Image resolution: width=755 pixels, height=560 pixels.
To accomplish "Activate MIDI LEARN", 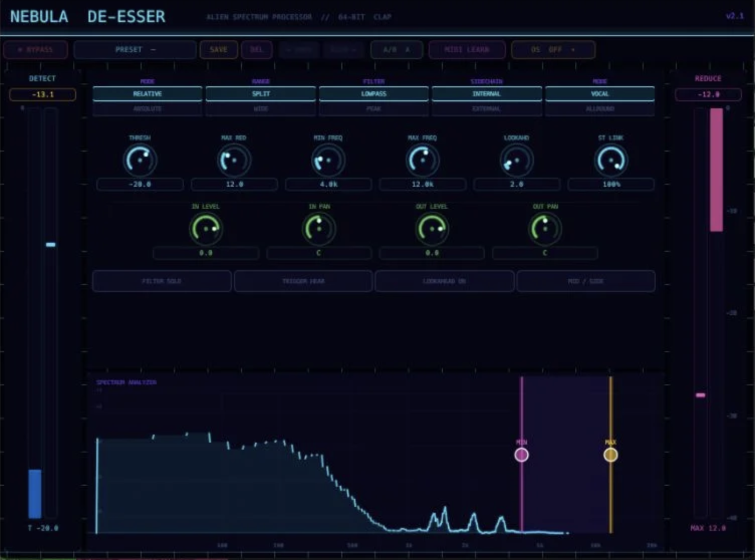I will click(467, 50).
